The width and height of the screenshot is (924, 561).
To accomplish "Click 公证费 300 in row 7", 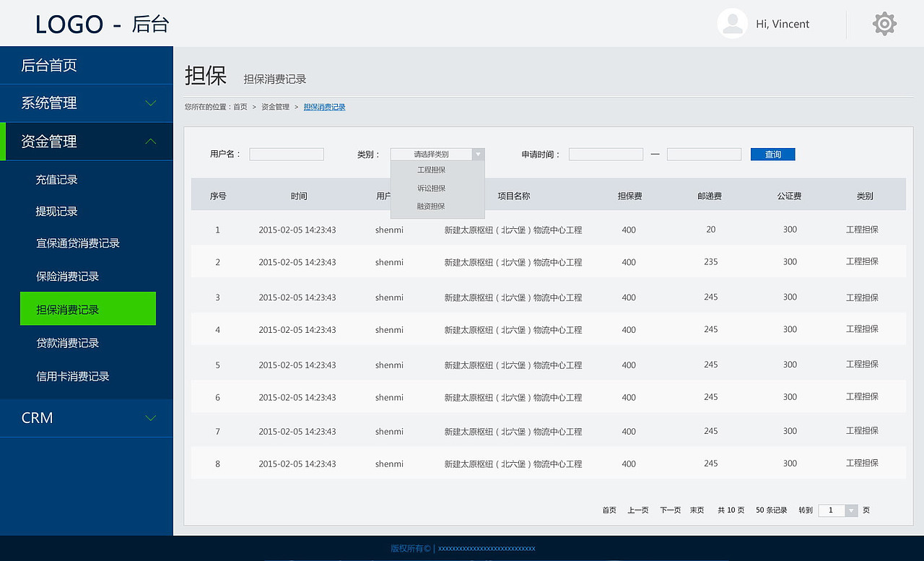I will tap(790, 431).
